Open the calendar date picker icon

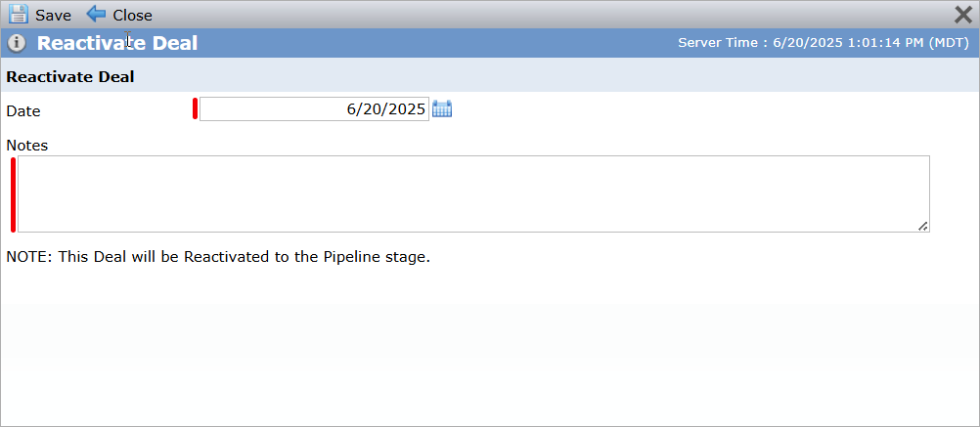pyautogui.click(x=442, y=108)
